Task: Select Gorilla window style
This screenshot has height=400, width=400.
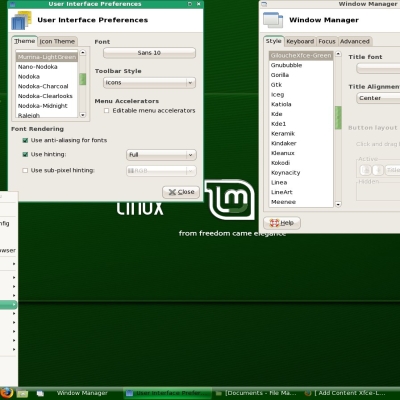Action: (301, 75)
